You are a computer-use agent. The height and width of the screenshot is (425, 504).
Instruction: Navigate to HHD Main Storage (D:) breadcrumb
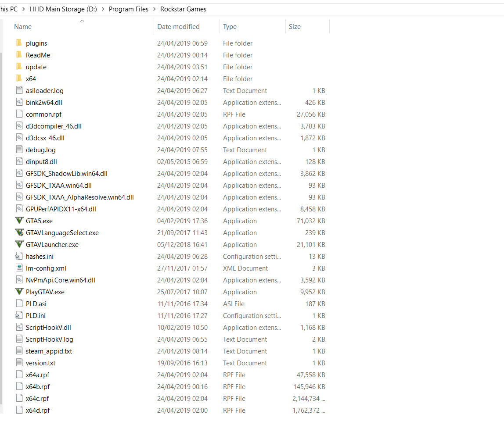[x=63, y=9]
